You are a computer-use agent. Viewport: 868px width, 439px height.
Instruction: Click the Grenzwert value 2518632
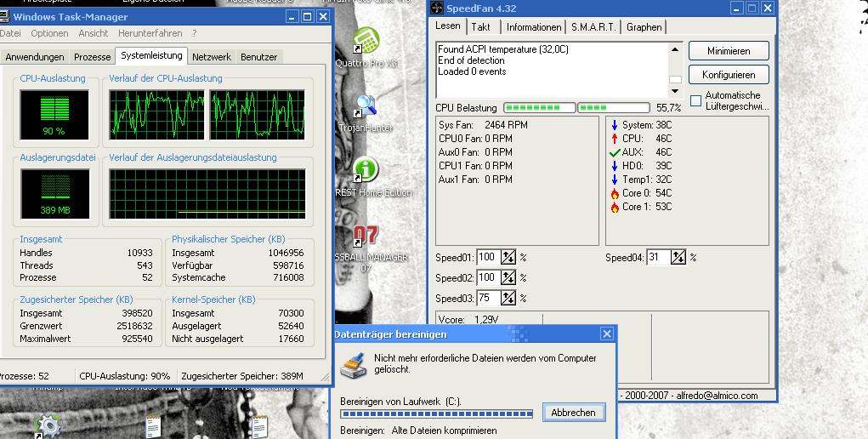[x=134, y=326]
